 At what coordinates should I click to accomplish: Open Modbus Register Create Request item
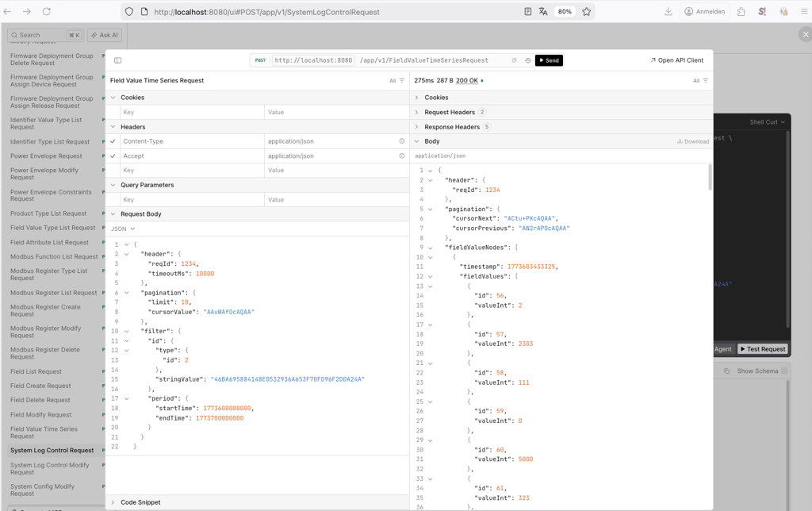pos(45,310)
